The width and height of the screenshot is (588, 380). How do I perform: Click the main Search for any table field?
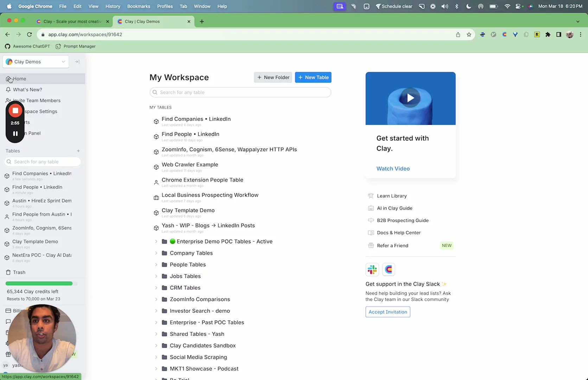tap(240, 93)
